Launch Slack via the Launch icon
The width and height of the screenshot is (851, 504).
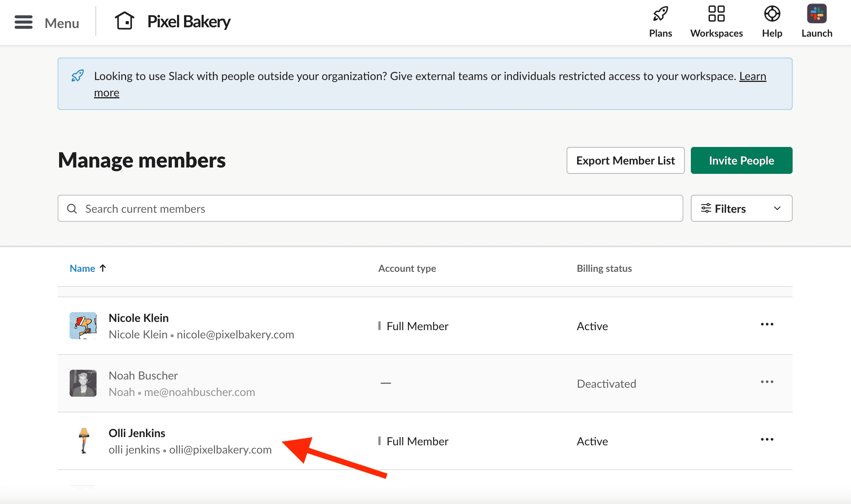(x=817, y=14)
